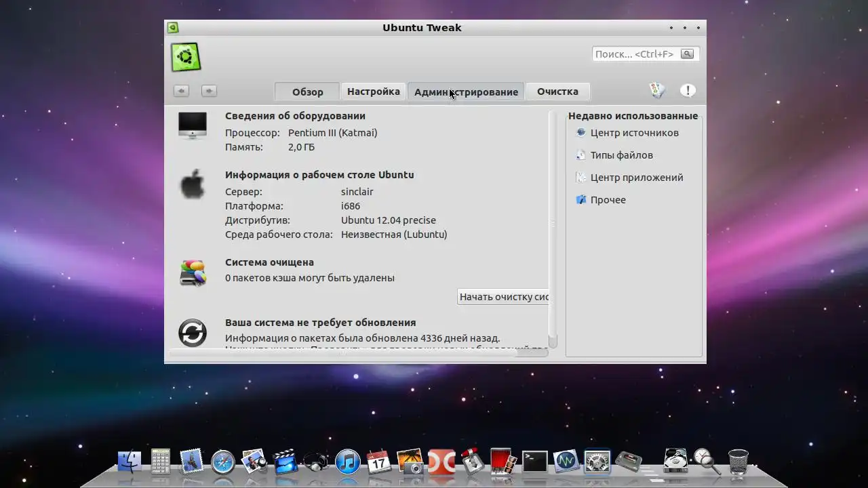Open the photo camera icon in dock
Image resolution: width=868 pixels, height=488 pixels.
(x=410, y=461)
